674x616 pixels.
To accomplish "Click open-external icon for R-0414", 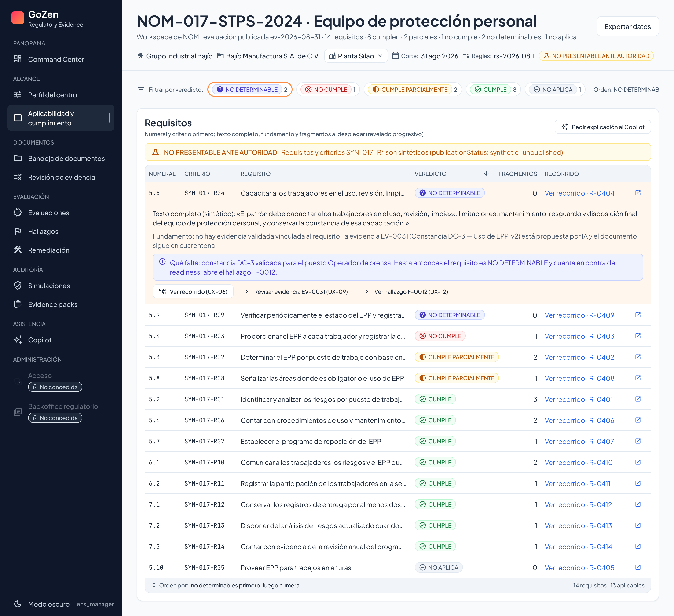I will pyautogui.click(x=637, y=546).
